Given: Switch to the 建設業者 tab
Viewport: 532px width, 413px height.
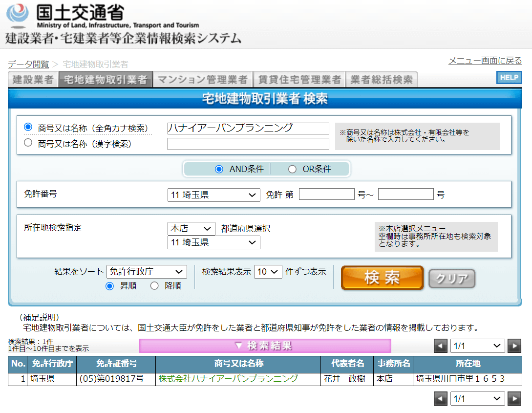Looking at the screenshot, I should pyautogui.click(x=33, y=80).
